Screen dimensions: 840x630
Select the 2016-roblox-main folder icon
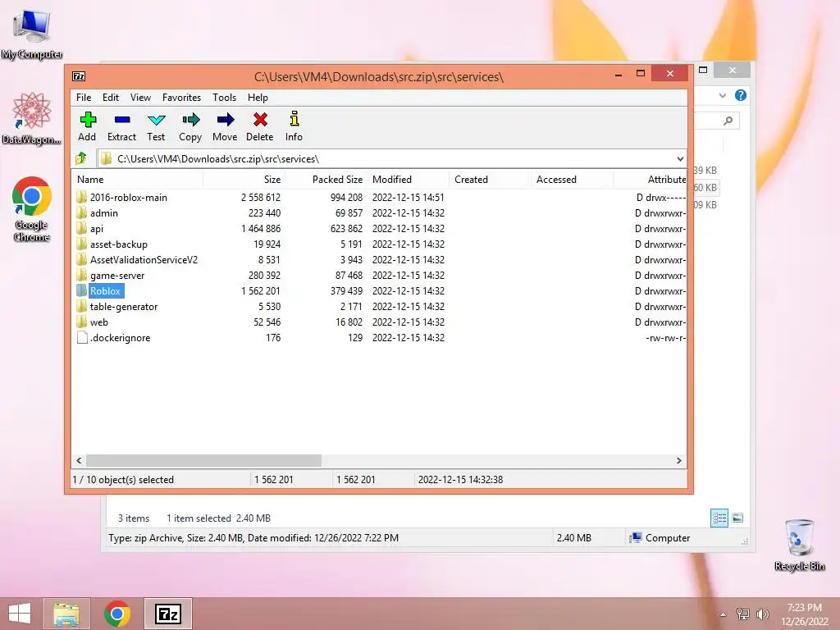81,197
